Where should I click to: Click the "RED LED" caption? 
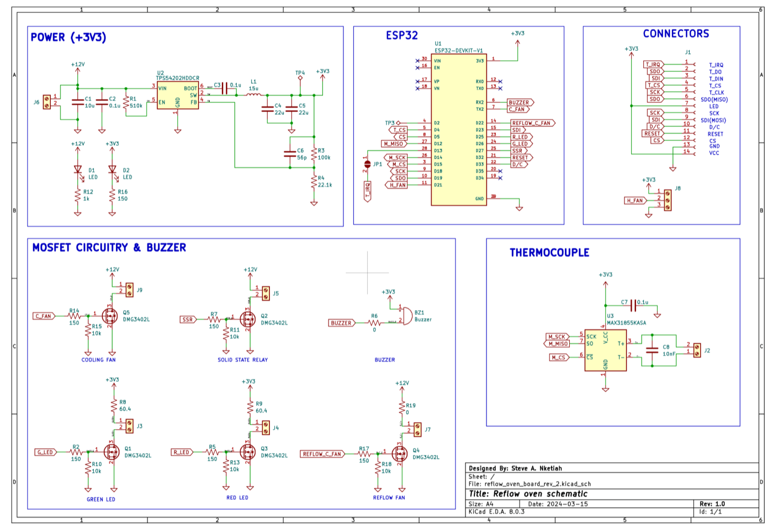pyautogui.click(x=237, y=498)
